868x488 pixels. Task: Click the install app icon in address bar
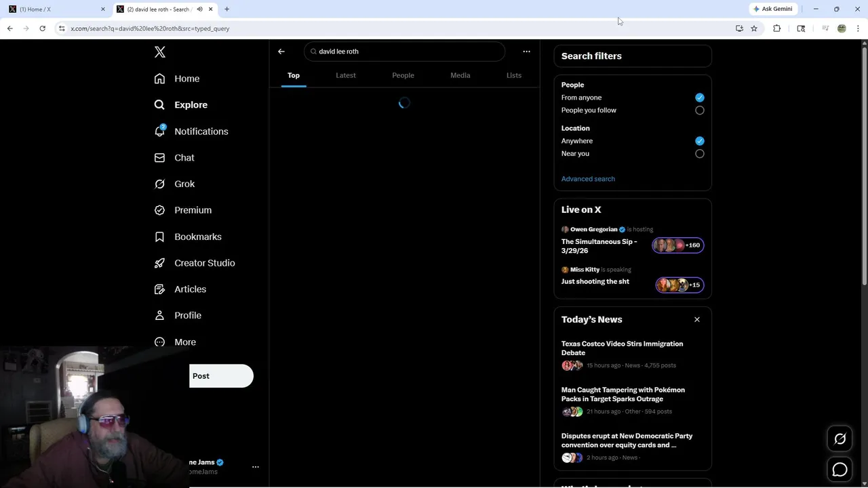click(x=739, y=28)
